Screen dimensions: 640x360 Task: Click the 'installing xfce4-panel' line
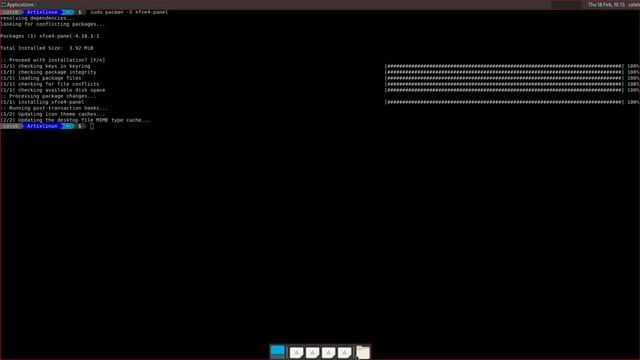pos(42,102)
